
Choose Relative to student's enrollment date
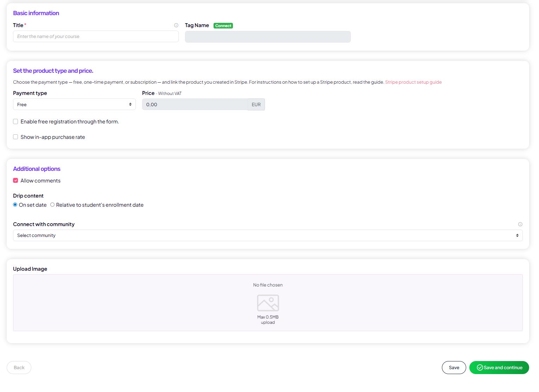(52, 205)
